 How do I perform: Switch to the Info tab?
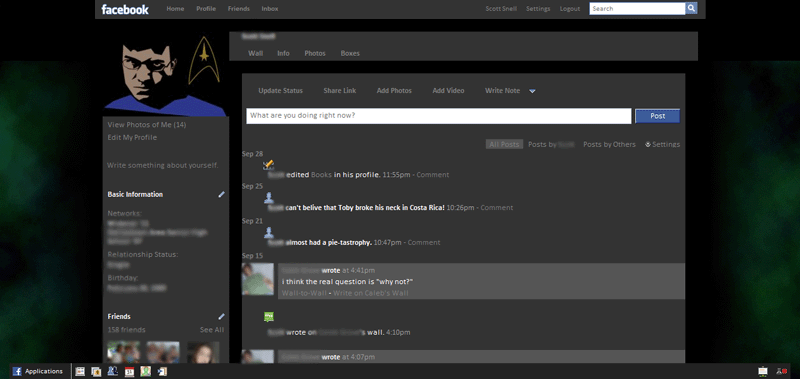point(283,53)
